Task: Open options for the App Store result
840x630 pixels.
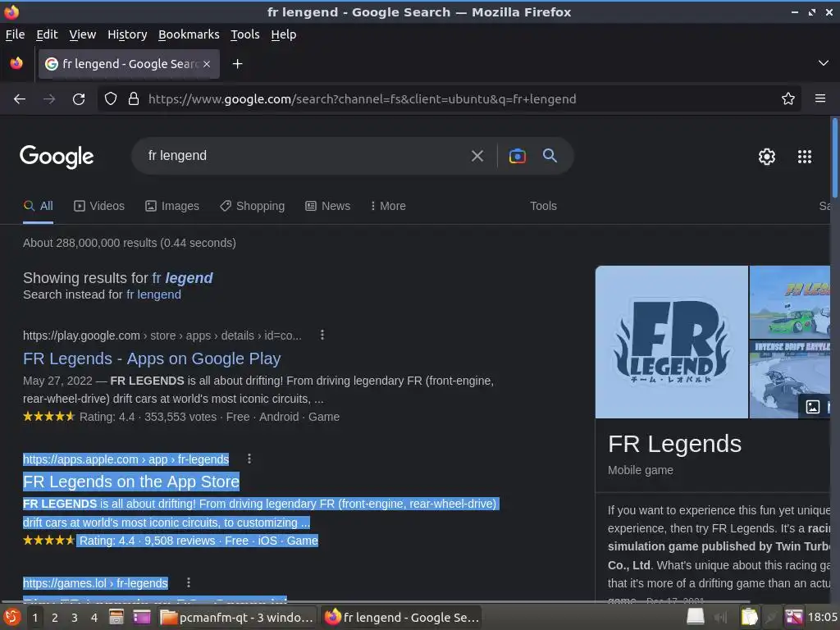Action: coord(249,459)
